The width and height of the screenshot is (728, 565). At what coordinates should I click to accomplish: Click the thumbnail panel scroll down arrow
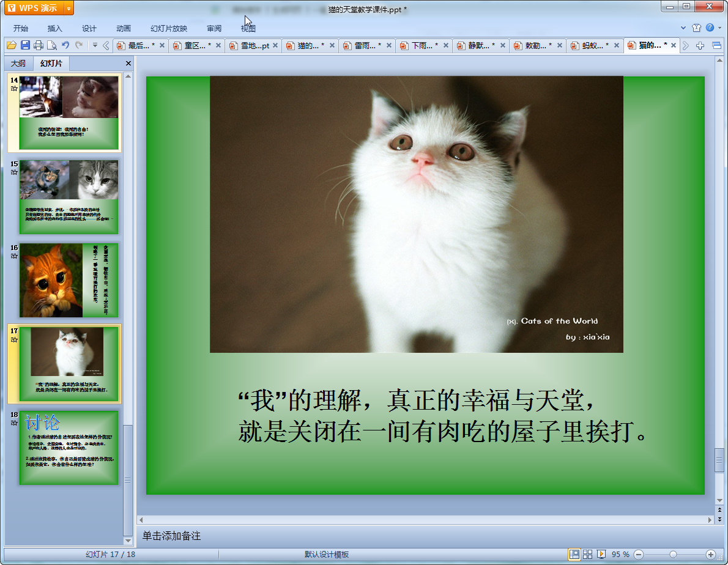pyautogui.click(x=128, y=541)
